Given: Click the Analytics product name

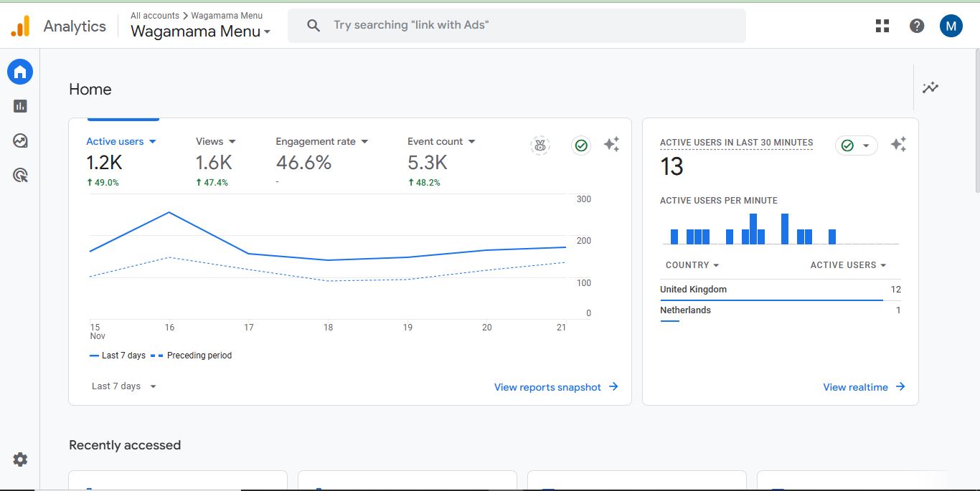Looking at the screenshot, I should click(75, 27).
